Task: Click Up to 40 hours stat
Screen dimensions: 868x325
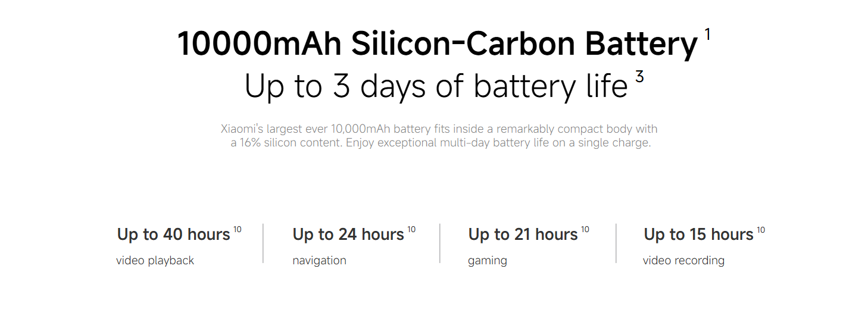Action: (173, 235)
